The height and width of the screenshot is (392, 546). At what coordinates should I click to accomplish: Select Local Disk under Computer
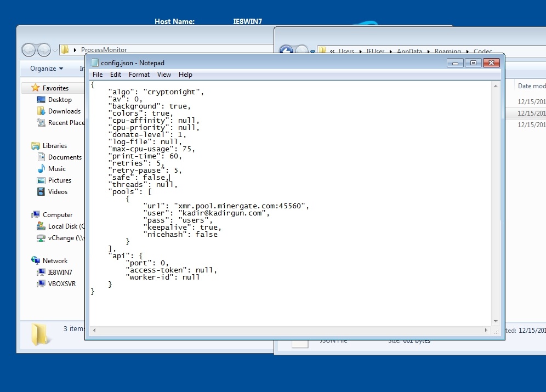[x=66, y=226]
